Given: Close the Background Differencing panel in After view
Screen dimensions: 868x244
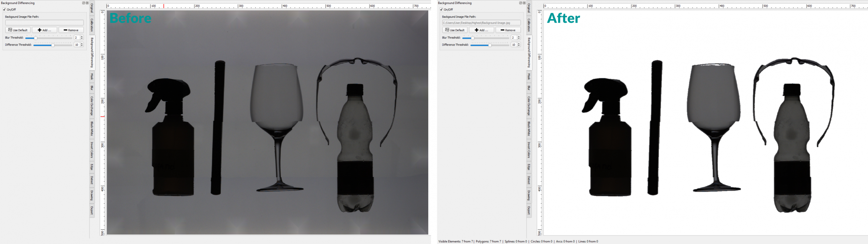Looking at the screenshot, I should point(524,3).
